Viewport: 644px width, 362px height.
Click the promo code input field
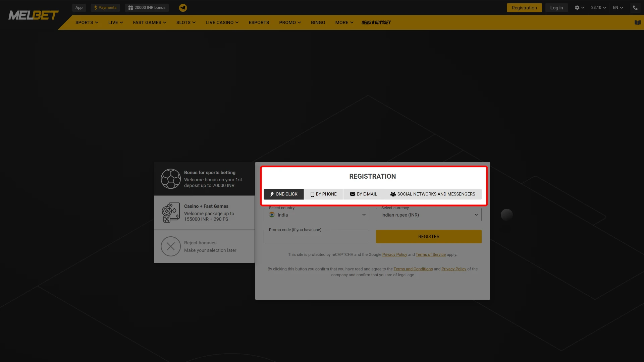tap(316, 236)
